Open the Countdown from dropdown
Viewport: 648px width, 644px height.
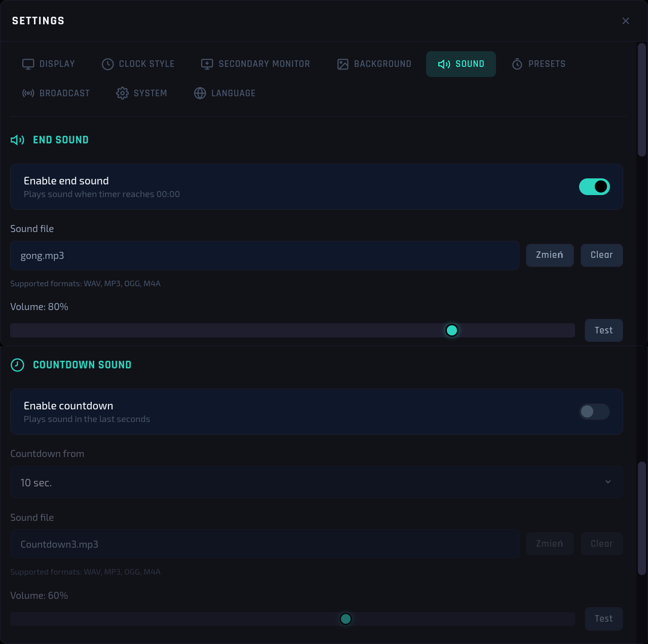pyautogui.click(x=317, y=482)
